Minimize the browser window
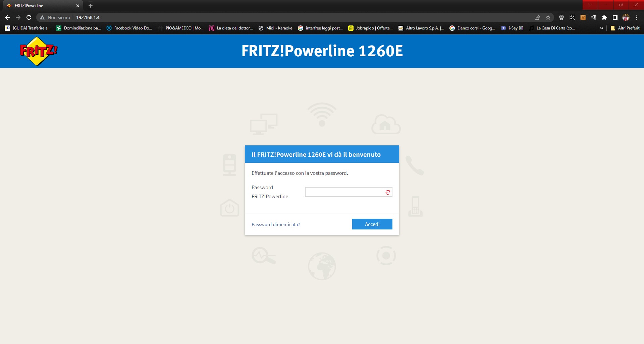 coord(605,5)
